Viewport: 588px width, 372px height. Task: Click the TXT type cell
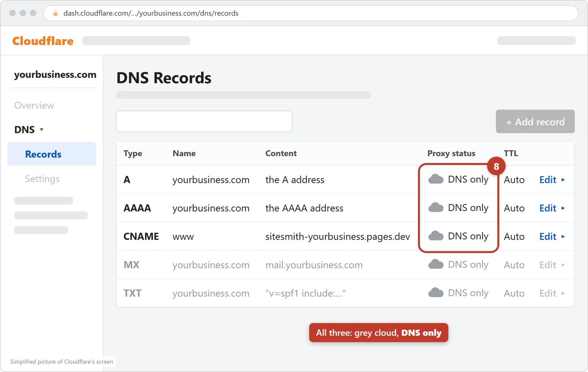[132, 293]
